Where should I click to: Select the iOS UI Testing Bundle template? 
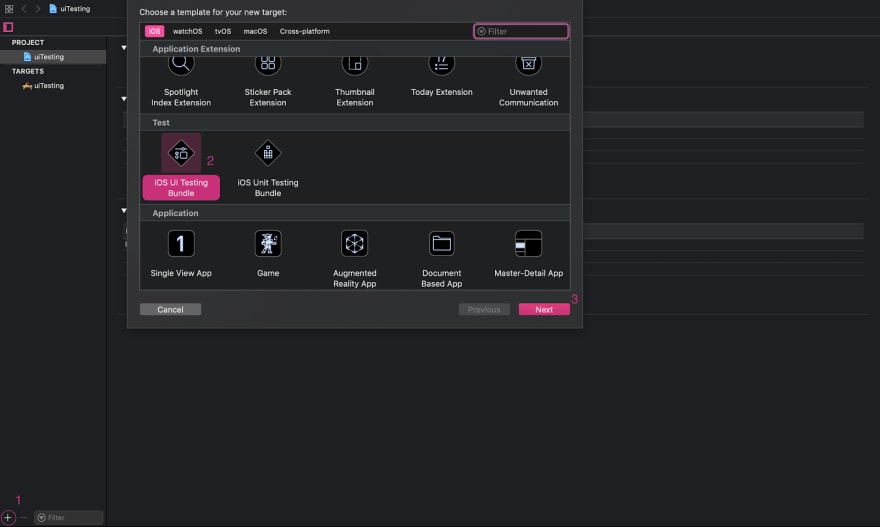[x=181, y=167]
